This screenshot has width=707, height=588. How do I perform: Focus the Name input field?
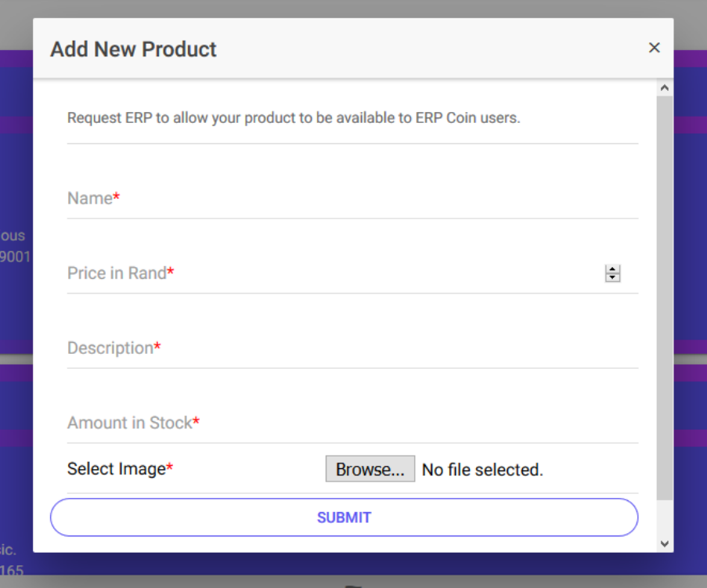352,199
